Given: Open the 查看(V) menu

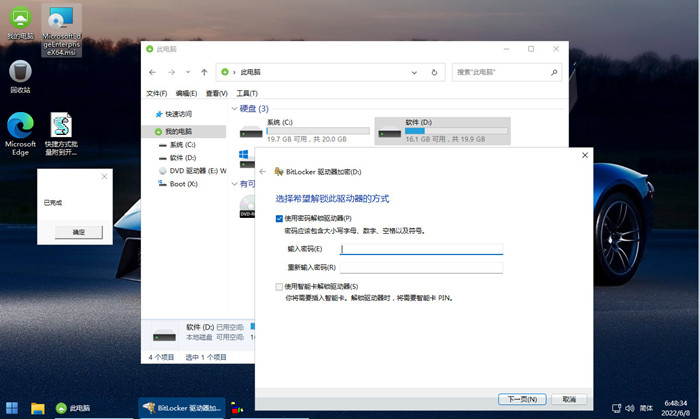Looking at the screenshot, I should click(x=217, y=93).
